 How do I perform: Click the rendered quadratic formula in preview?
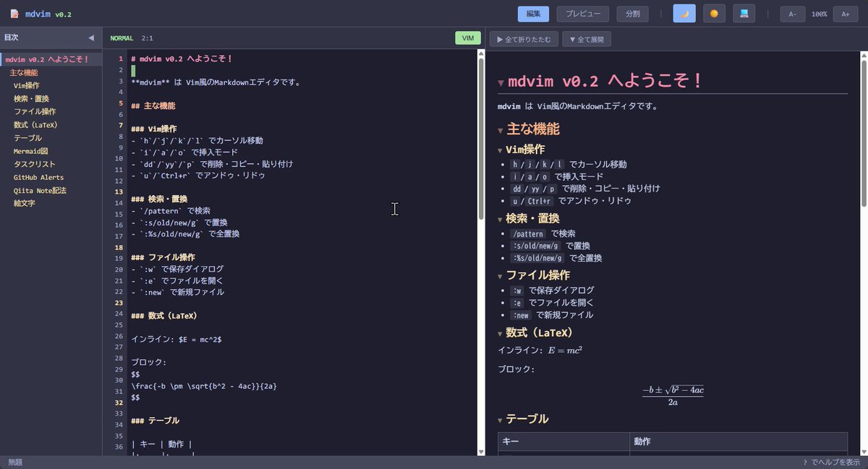pos(673,395)
